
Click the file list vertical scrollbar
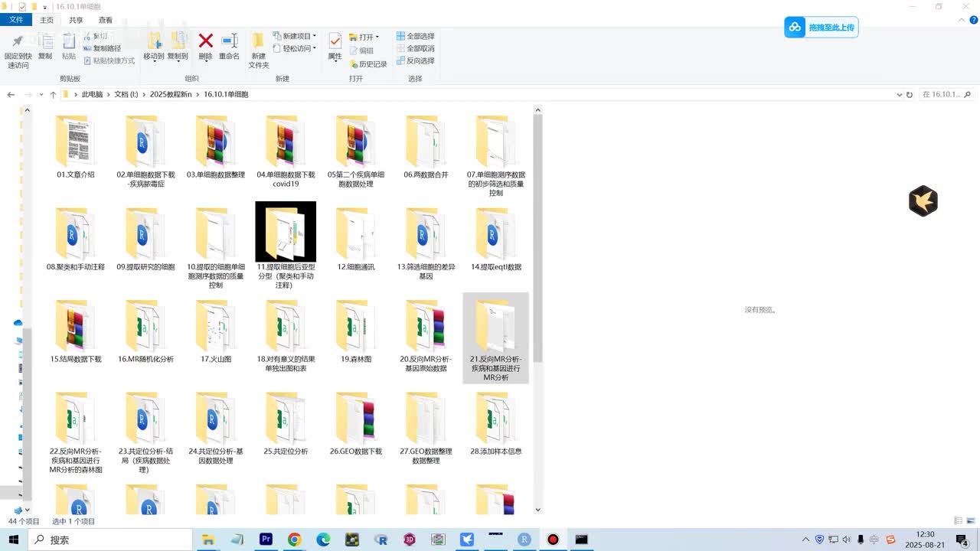pyautogui.click(x=537, y=237)
